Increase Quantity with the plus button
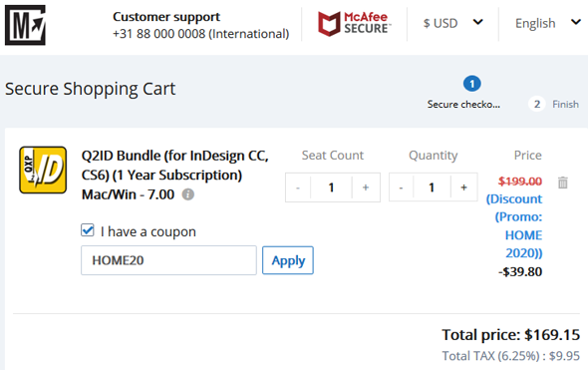This screenshot has width=588, height=370. tap(463, 187)
